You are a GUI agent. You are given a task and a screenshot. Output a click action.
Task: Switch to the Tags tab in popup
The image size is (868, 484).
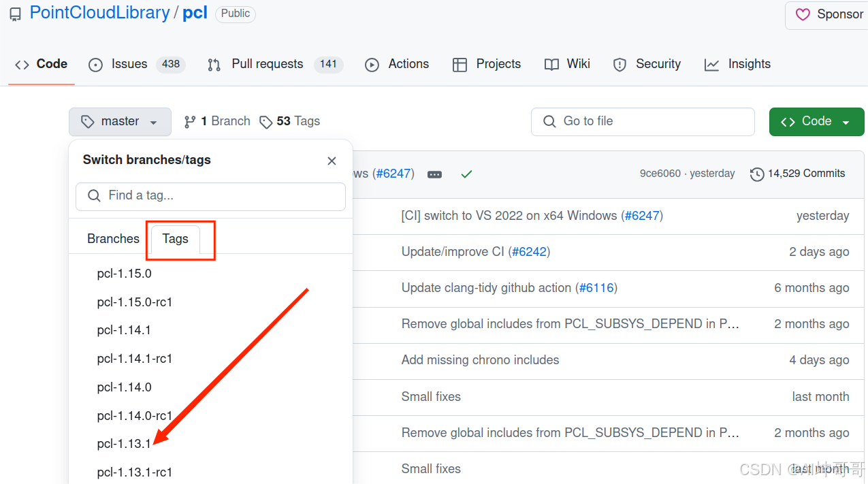[175, 239]
